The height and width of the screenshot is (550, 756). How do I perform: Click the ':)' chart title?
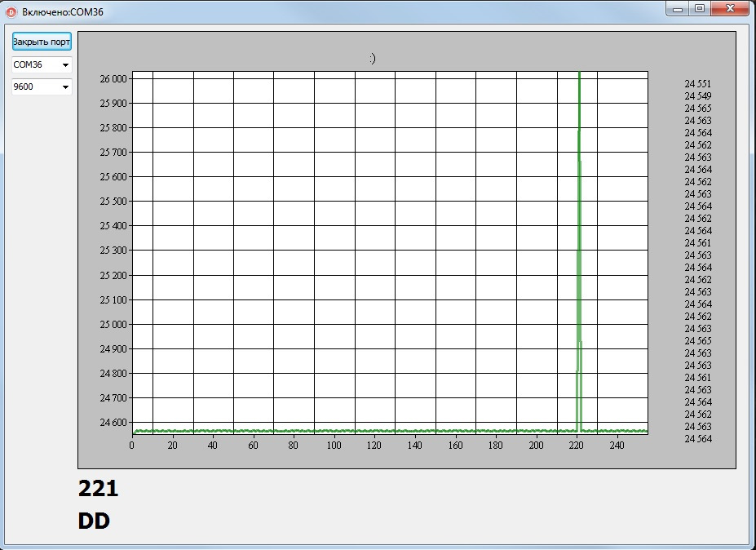point(372,59)
